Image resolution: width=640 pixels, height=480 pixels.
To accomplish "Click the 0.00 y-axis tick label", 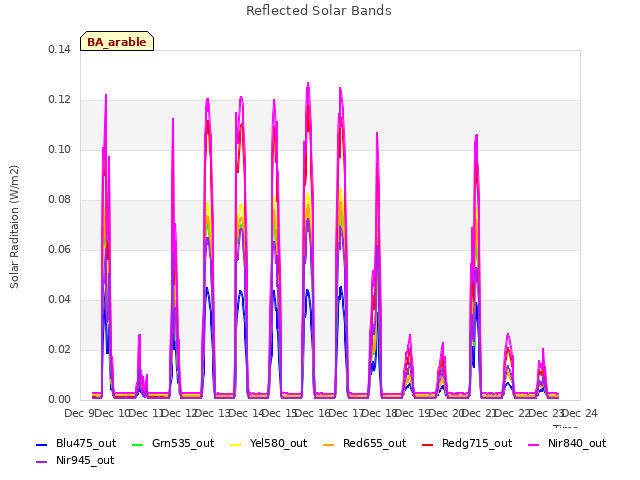I will 59,400.
